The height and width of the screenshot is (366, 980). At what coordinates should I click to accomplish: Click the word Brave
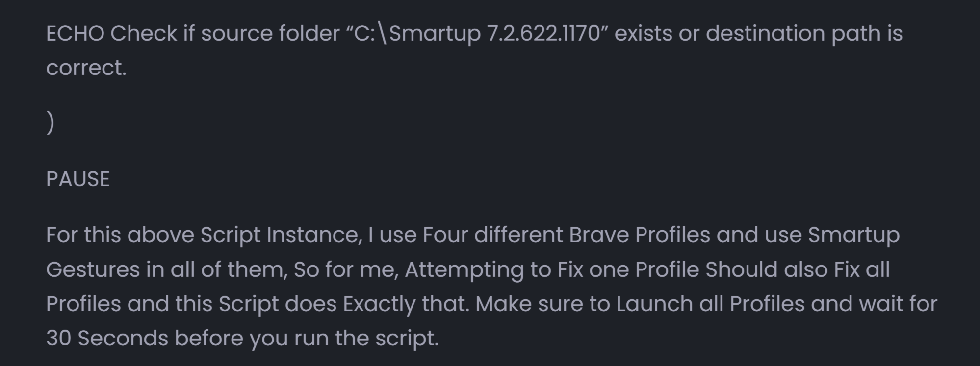coord(598,235)
